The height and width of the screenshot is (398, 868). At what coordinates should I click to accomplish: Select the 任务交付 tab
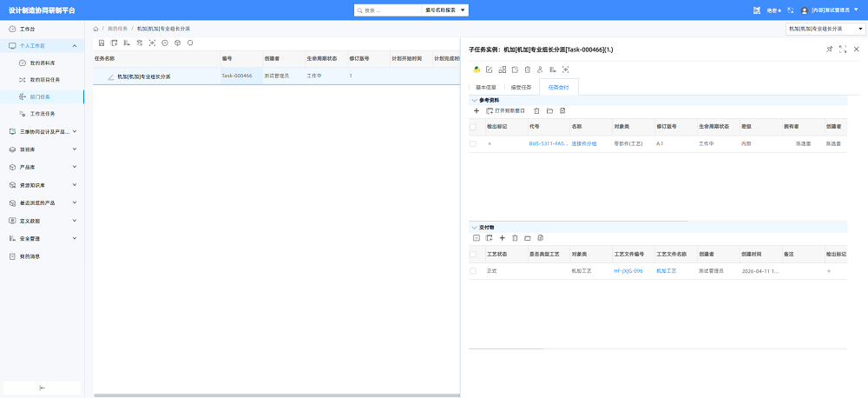(x=558, y=87)
